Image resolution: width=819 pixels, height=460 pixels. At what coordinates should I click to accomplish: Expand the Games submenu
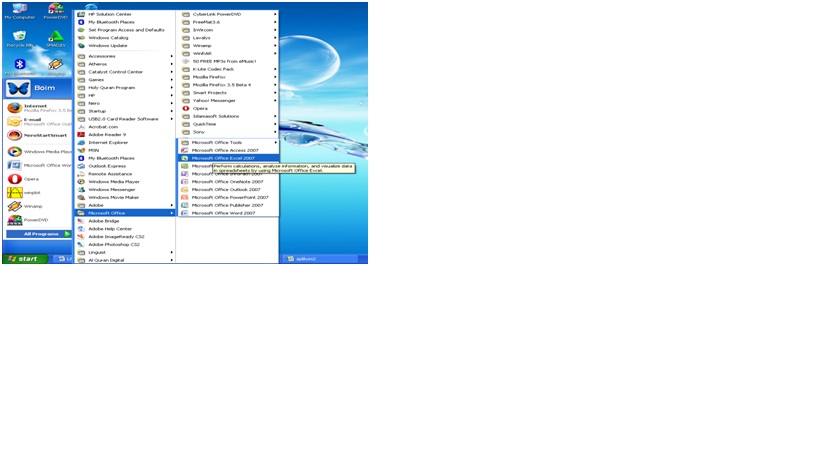point(125,80)
